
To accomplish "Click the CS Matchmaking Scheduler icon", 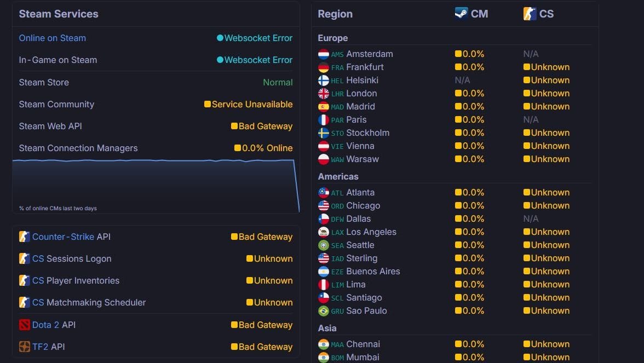I will click(24, 303).
